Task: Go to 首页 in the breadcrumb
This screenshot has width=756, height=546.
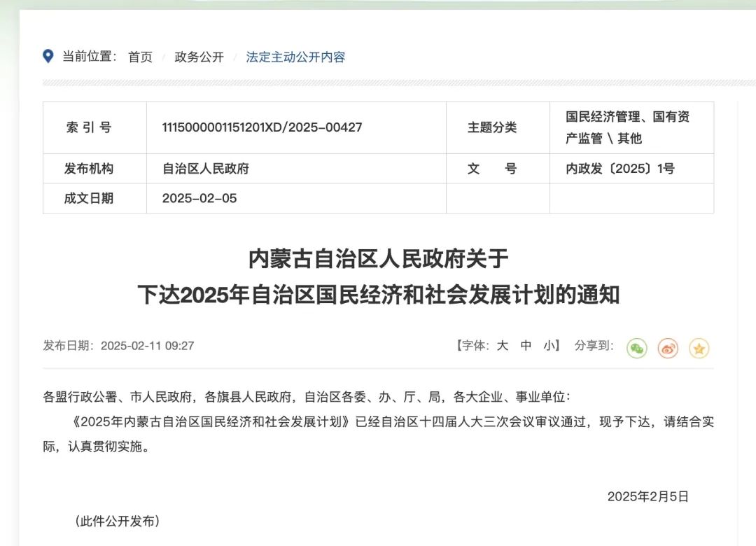Action: pos(140,57)
